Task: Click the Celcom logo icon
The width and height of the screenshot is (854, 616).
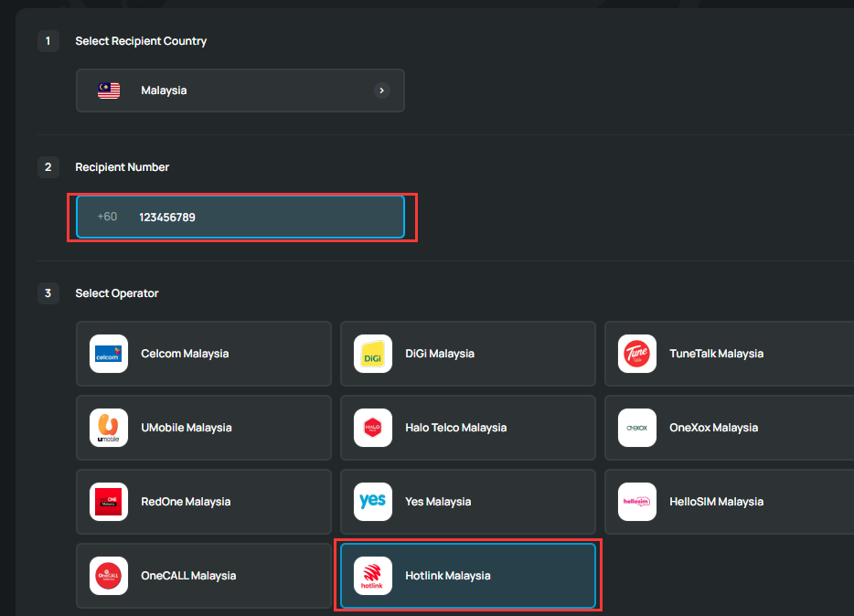Action: coord(109,354)
